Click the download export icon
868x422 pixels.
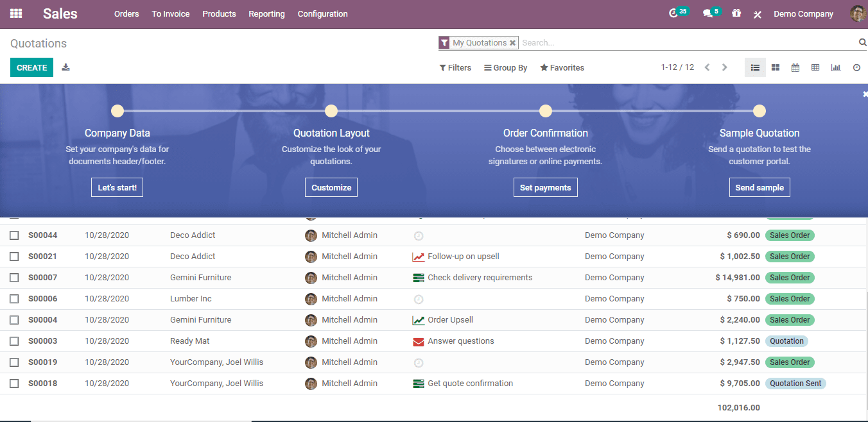coord(65,67)
